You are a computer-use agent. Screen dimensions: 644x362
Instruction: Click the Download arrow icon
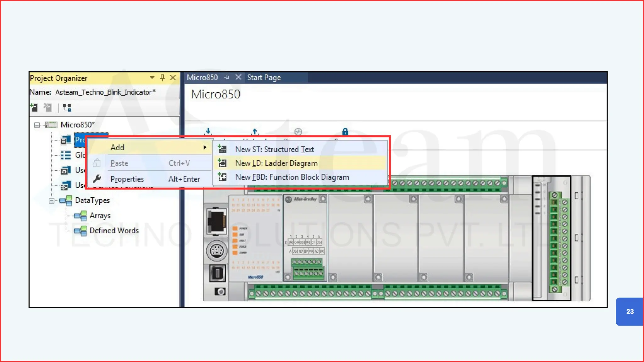pos(208,131)
